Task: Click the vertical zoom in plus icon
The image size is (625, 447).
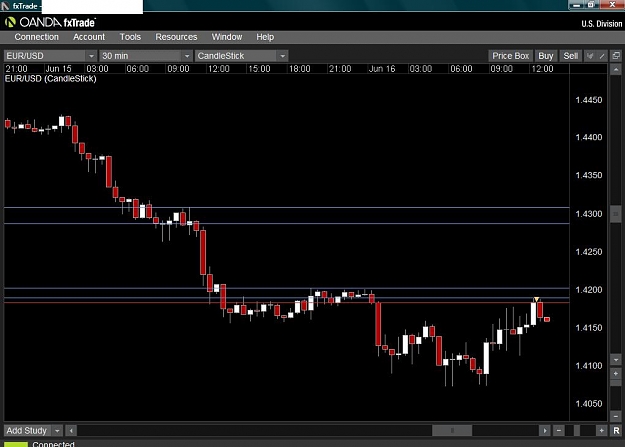Action: pos(616,374)
